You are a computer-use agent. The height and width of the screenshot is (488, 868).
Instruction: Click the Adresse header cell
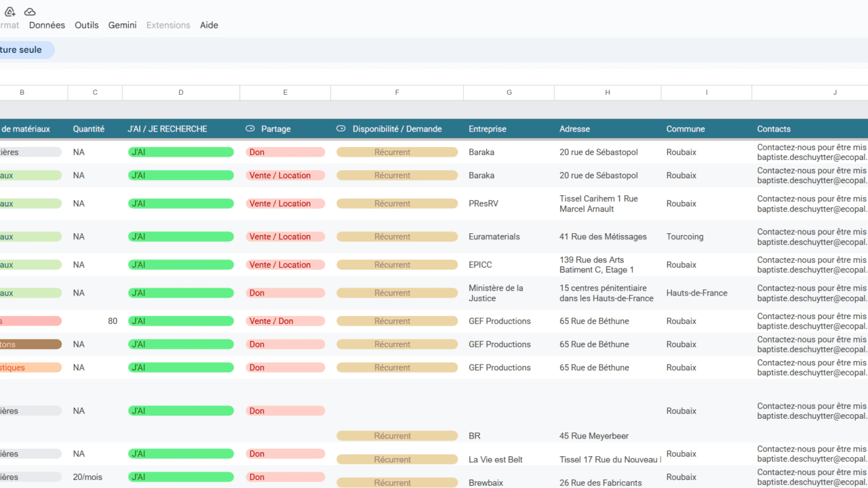(608, 129)
